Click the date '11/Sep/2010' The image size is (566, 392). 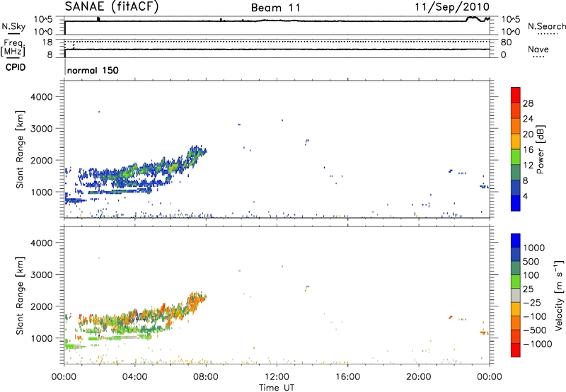click(x=452, y=7)
